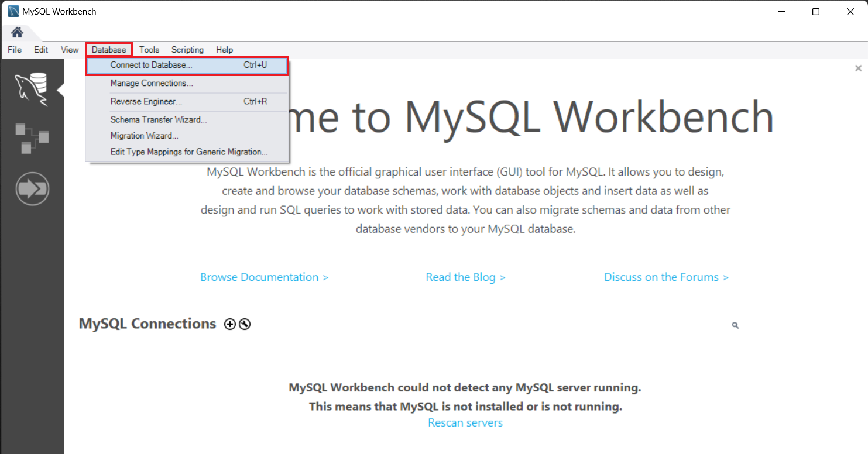Open the Discuss on the Forums link
Viewport: 868px width, 454px height.
tap(666, 277)
